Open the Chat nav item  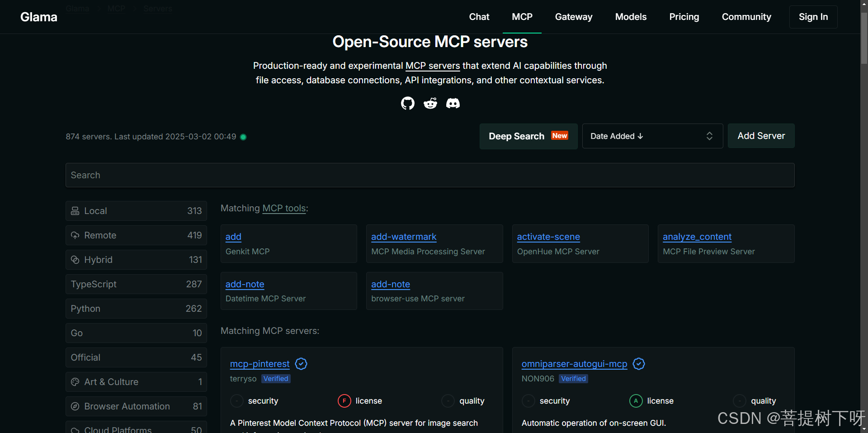479,17
